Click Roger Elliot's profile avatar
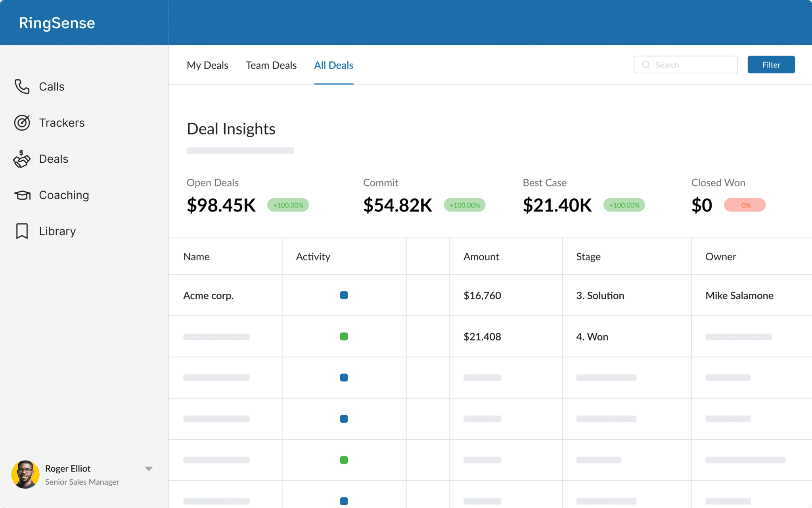Image resolution: width=812 pixels, height=508 pixels. pyautogui.click(x=25, y=475)
